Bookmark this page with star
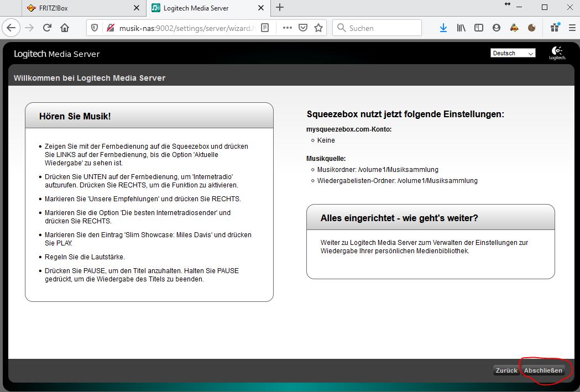 coord(318,28)
